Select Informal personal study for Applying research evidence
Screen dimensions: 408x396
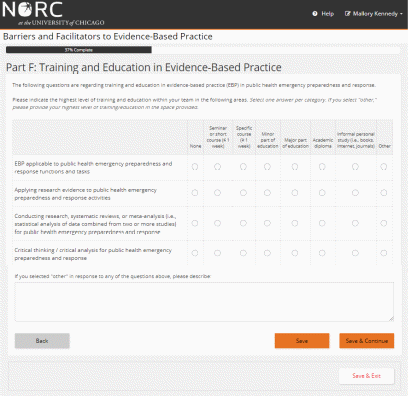coord(355,193)
